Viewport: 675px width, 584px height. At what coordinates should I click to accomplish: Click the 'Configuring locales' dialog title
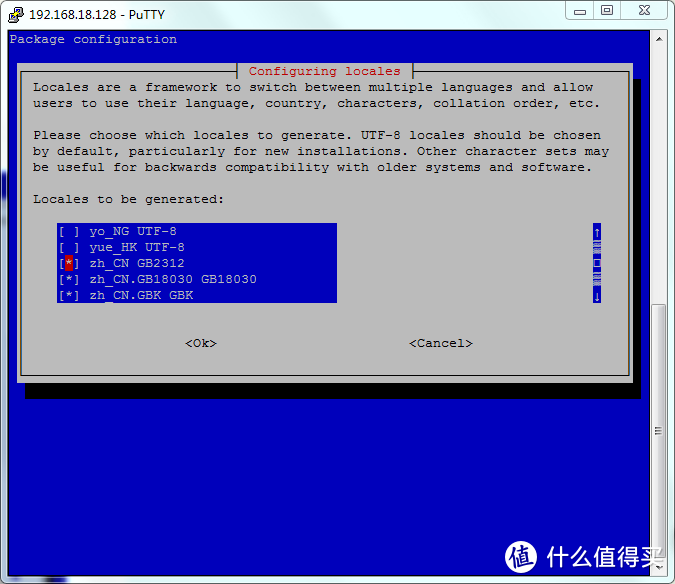325,71
